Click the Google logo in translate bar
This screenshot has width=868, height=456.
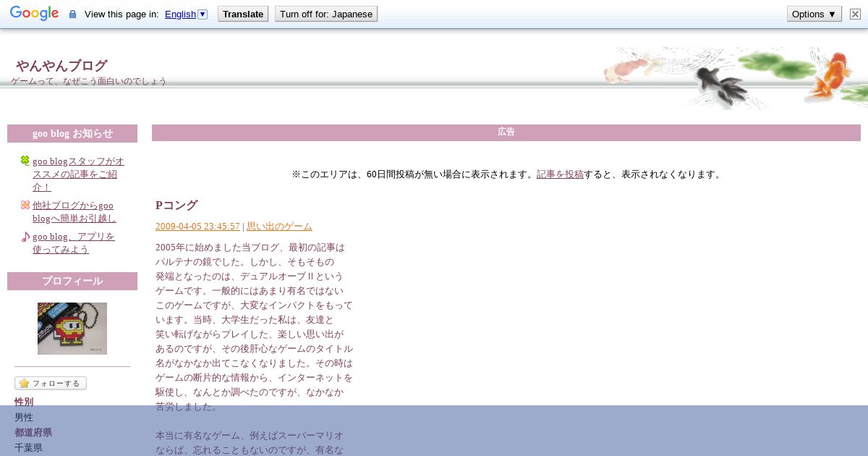click(x=34, y=14)
